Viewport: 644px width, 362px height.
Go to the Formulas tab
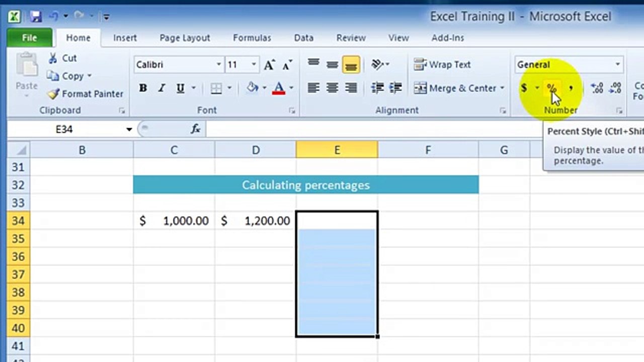(252, 38)
